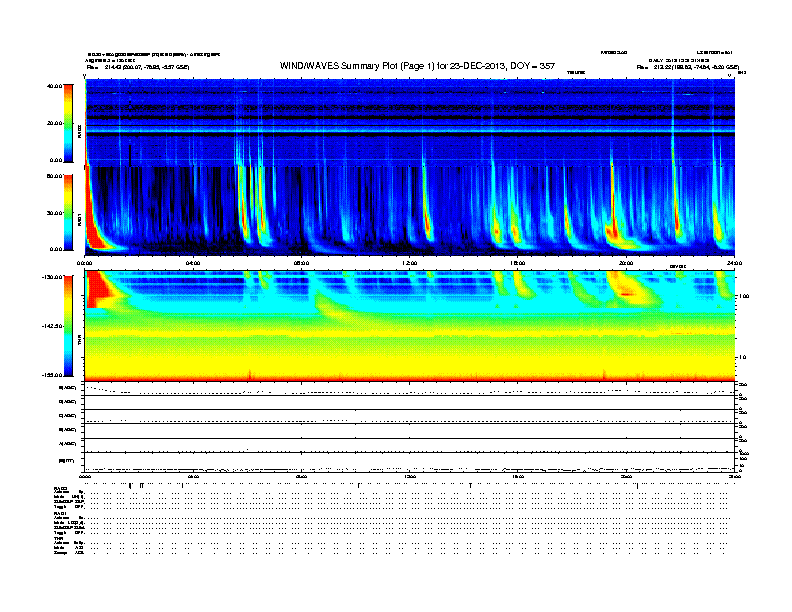Screen dimensions: 792x612
Task: Click the 10 frequency label right of TNR panel
Action: 742,357
